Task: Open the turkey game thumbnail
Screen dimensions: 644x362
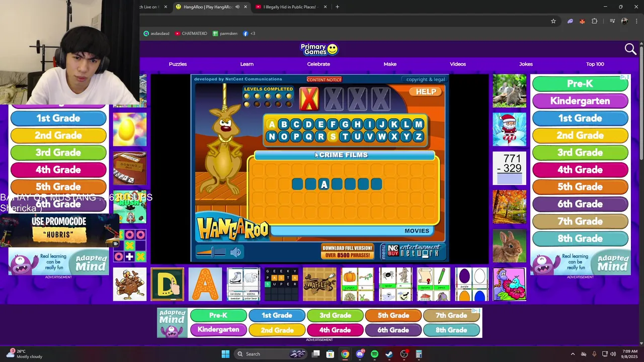Action: point(130,284)
